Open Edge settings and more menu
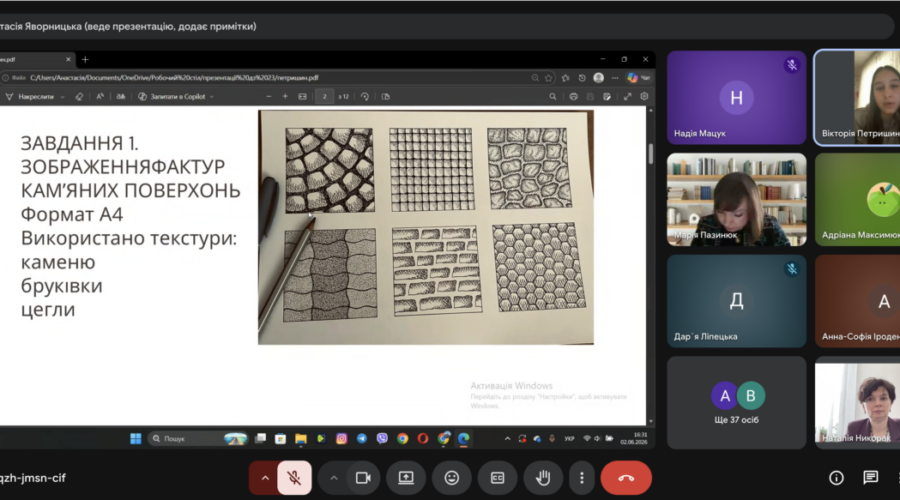 coord(615,77)
